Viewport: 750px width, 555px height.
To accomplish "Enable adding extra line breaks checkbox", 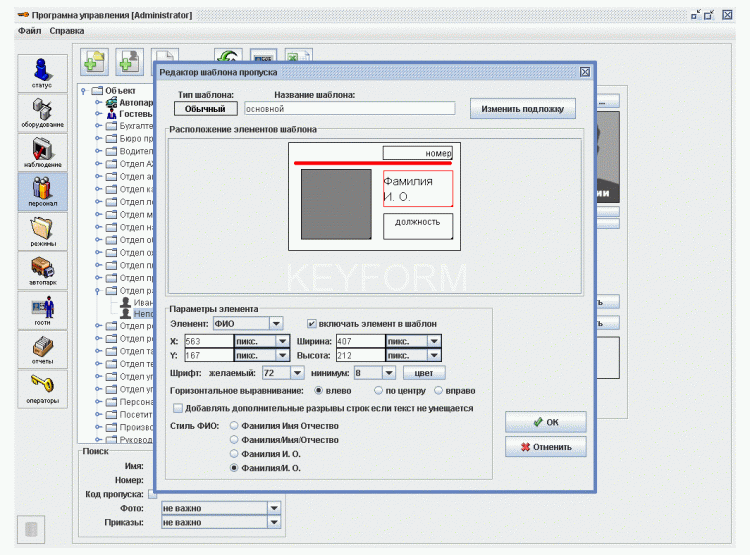I will (178, 408).
